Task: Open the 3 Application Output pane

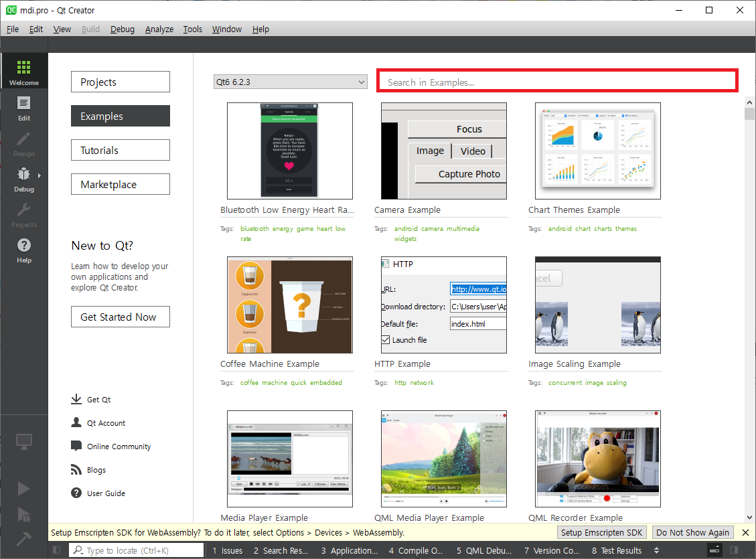Action: tap(350, 550)
